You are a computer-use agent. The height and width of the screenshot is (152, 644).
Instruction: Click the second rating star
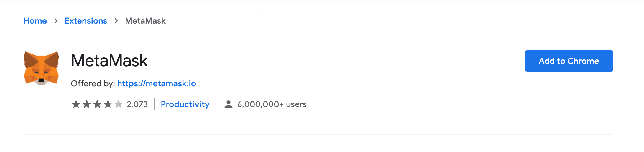click(87, 104)
